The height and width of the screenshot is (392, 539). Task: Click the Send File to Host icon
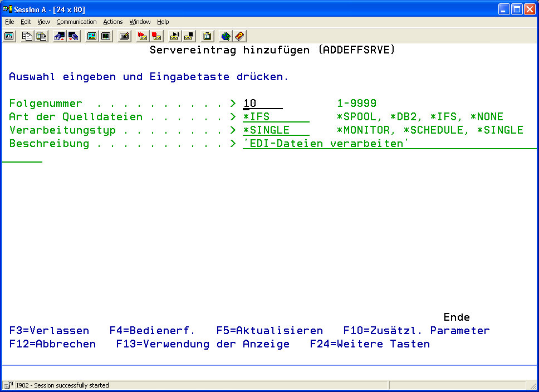tap(60, 36)
